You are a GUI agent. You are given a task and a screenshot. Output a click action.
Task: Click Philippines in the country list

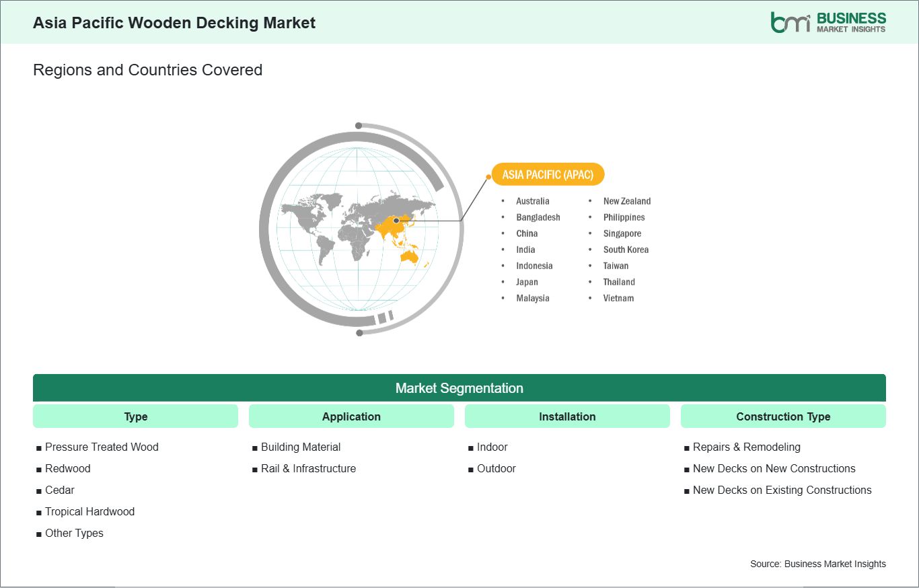click(624, 217)
